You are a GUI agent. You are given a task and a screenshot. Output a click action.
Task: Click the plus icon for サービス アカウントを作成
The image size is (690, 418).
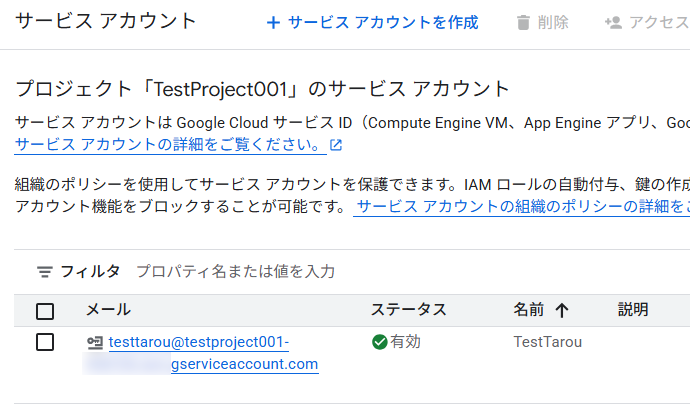[x=273, y=23]
